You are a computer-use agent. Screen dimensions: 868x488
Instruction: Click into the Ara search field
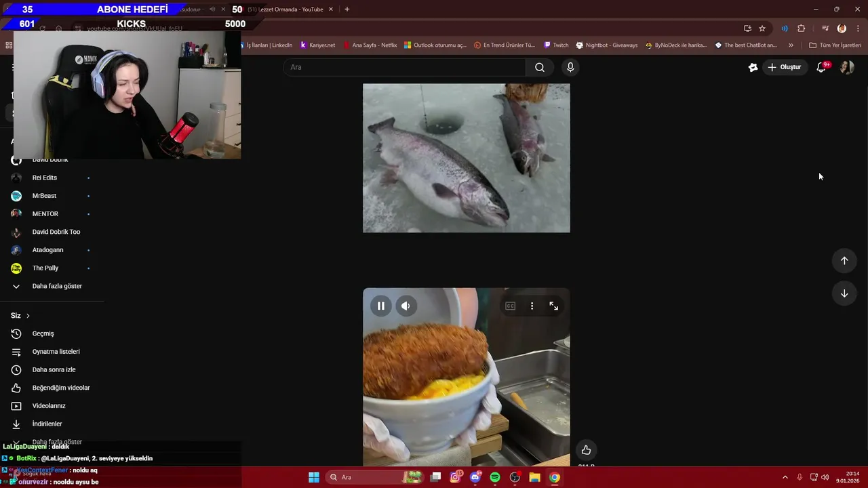click(405, 67)
